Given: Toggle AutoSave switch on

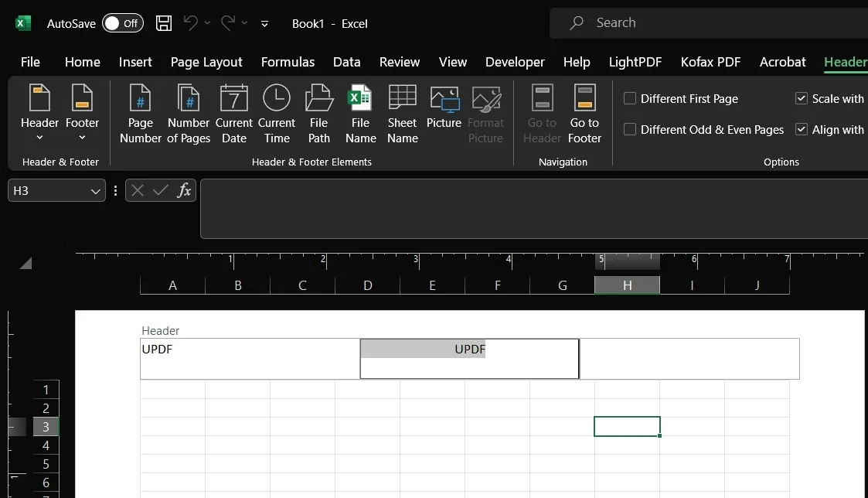Looking at the screenshot, I should (x=122, y=23).
